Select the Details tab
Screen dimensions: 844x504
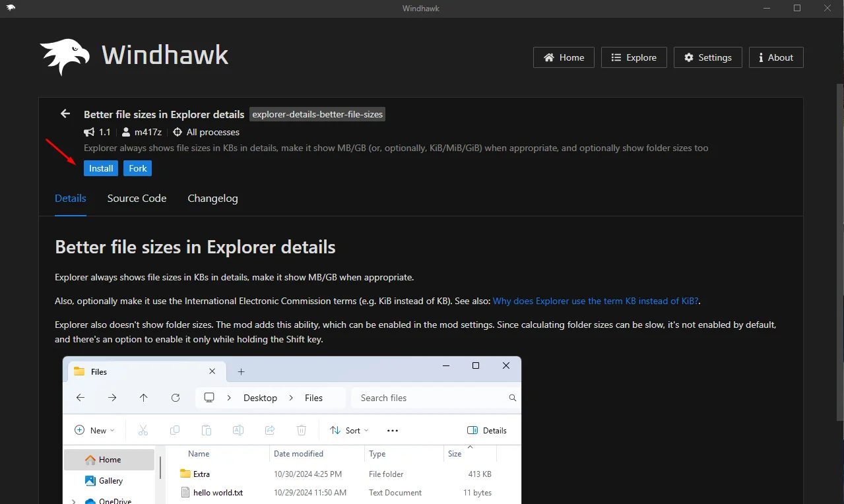coord(71,199)
